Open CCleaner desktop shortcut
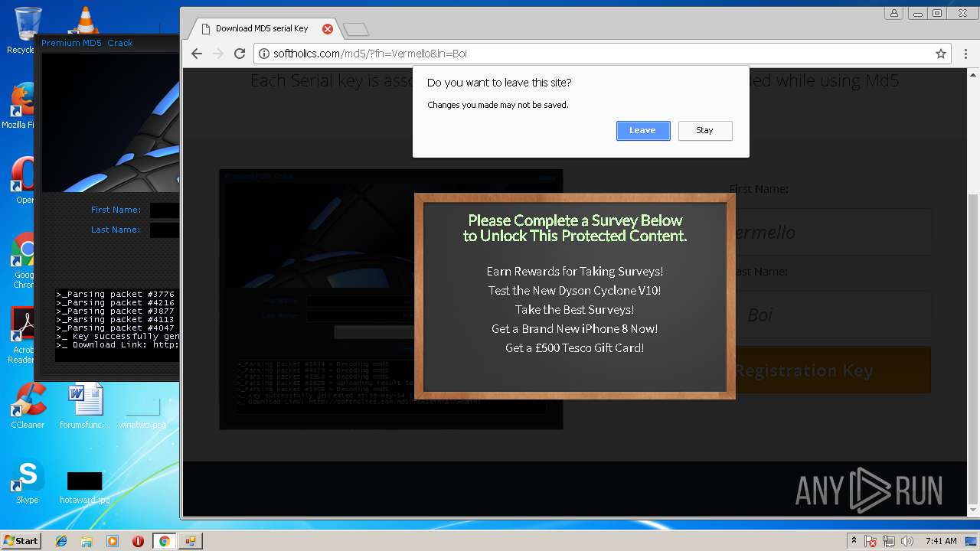This screenshot has height=551, width=980. [x=28, y=406]
